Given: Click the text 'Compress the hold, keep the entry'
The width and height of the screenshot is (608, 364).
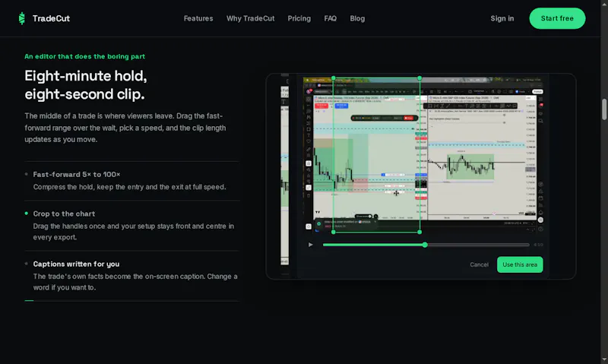Looking at the screenshot, I should [x=129, y=187].
